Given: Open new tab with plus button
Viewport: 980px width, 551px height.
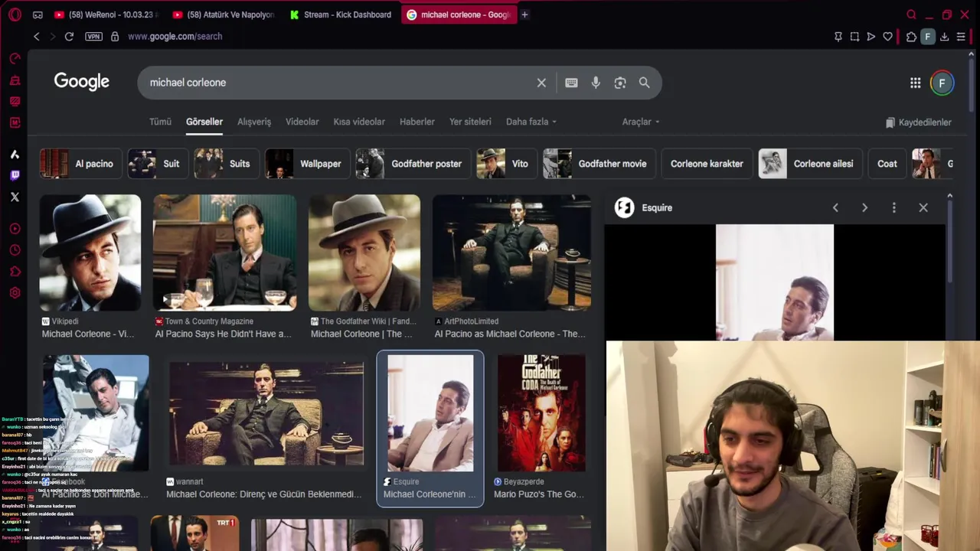Looking at the screenshot, I should tap(524, 15).
